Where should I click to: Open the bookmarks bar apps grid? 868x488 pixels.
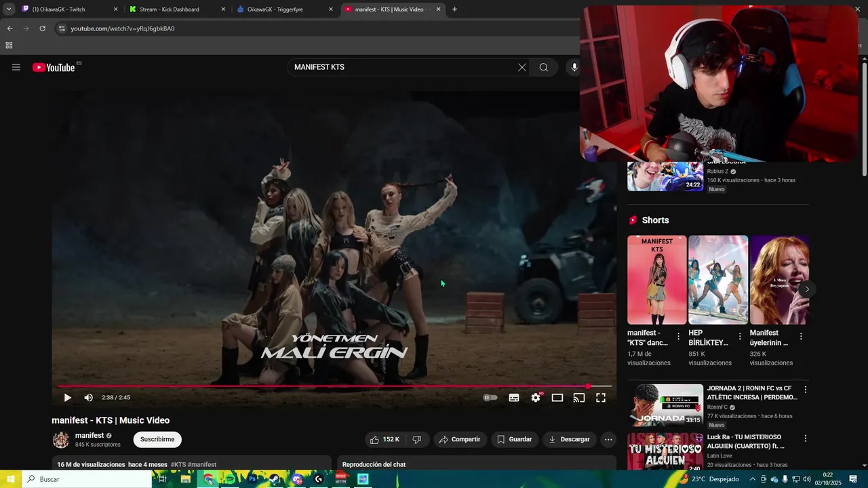(9, 45)
